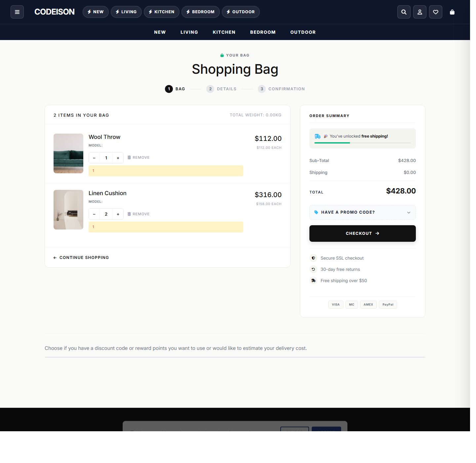Click the account profile icon

coord(419,12)
